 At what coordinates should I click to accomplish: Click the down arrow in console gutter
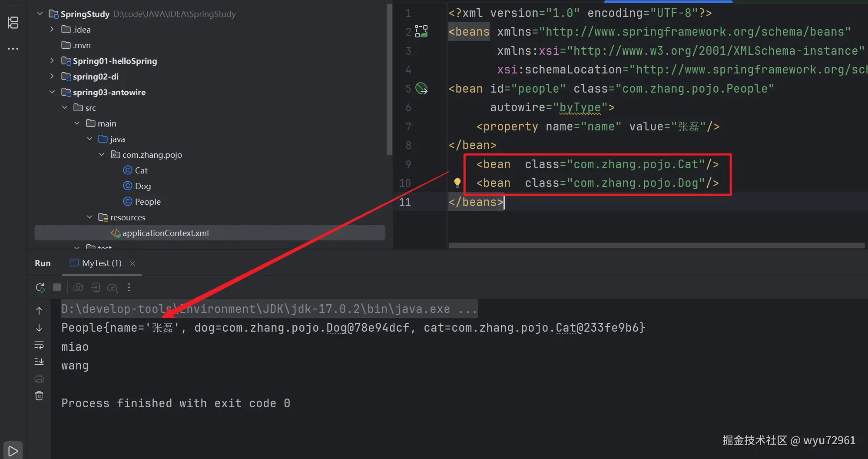39,328
